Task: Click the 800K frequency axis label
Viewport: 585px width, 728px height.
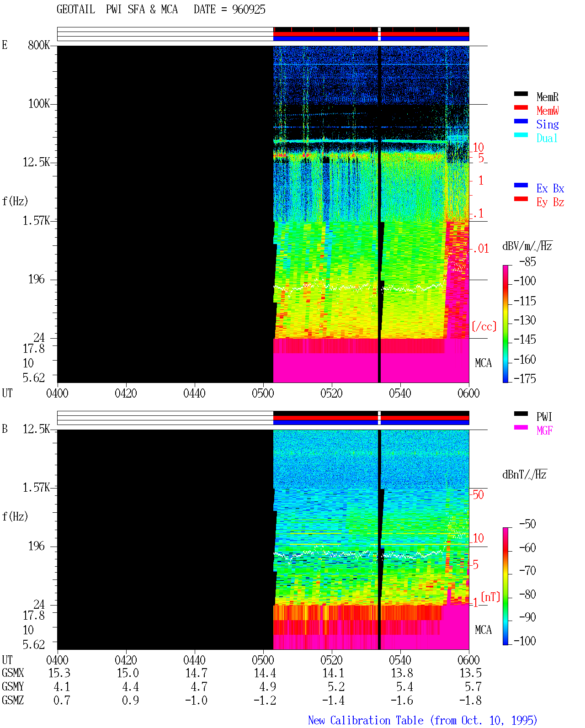Action: point(39,45)
